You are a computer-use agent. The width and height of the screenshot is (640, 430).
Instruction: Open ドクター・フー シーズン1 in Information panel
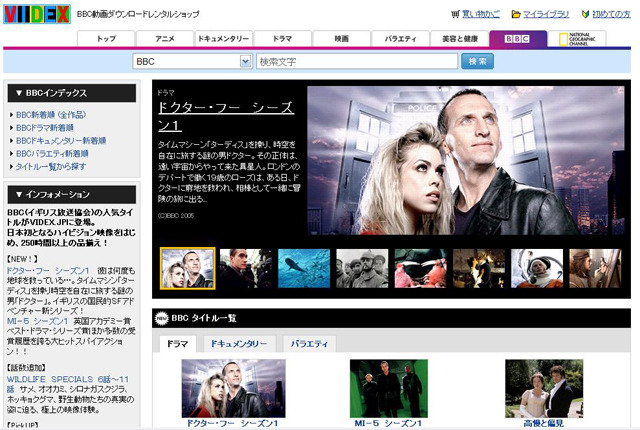(x=48, y=270)
